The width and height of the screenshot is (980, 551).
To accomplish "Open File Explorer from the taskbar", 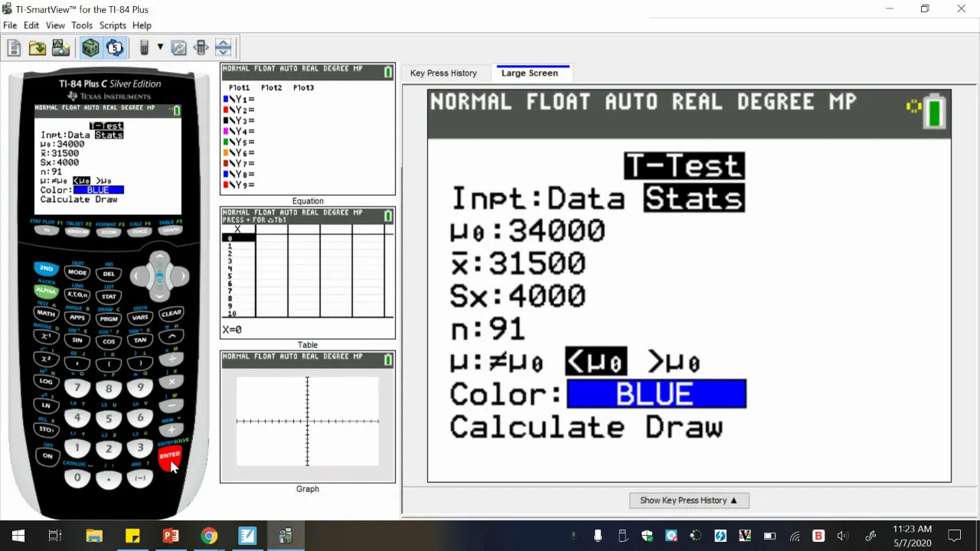I will (x=93, y=536).
